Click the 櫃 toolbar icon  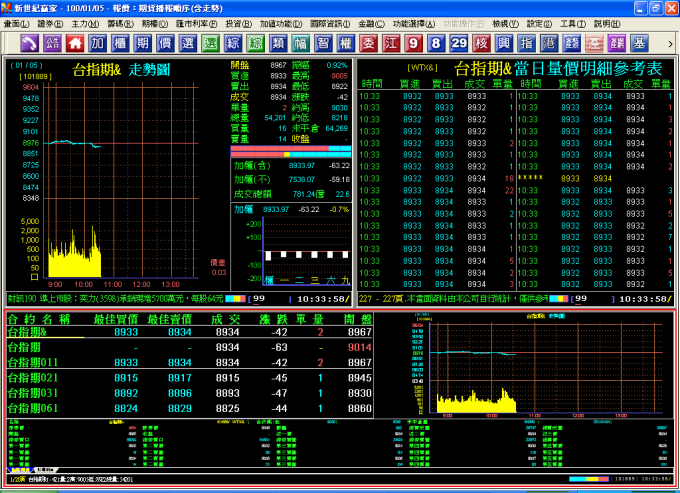[x=120, y=43]
